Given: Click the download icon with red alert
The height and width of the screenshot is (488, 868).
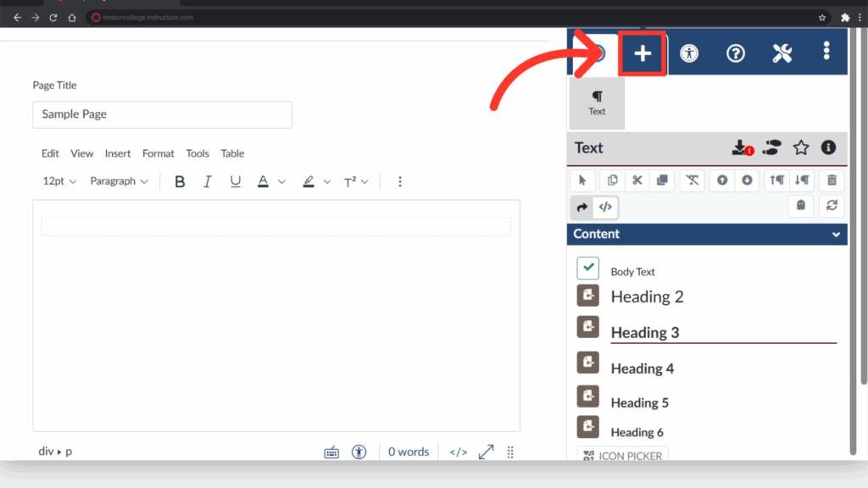Looking at the screenshot, I should 743,147.
